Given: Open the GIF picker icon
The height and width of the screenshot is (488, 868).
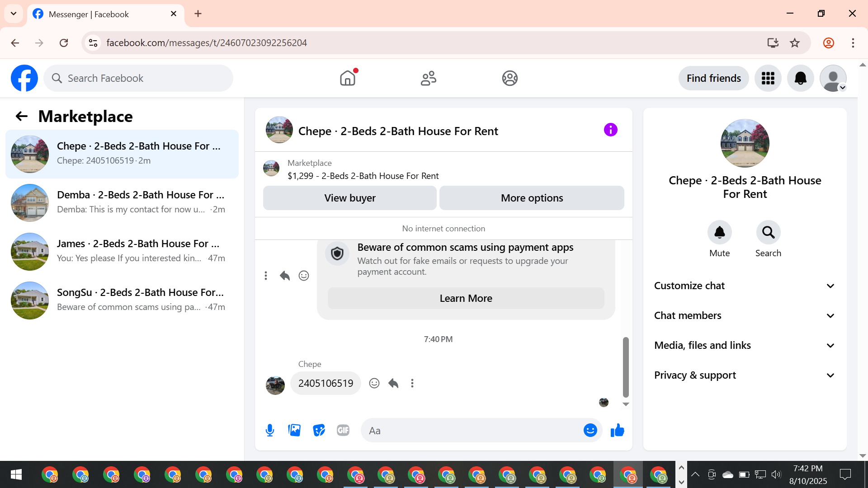Looking at the screenshot, I should [x=343, y=431].
